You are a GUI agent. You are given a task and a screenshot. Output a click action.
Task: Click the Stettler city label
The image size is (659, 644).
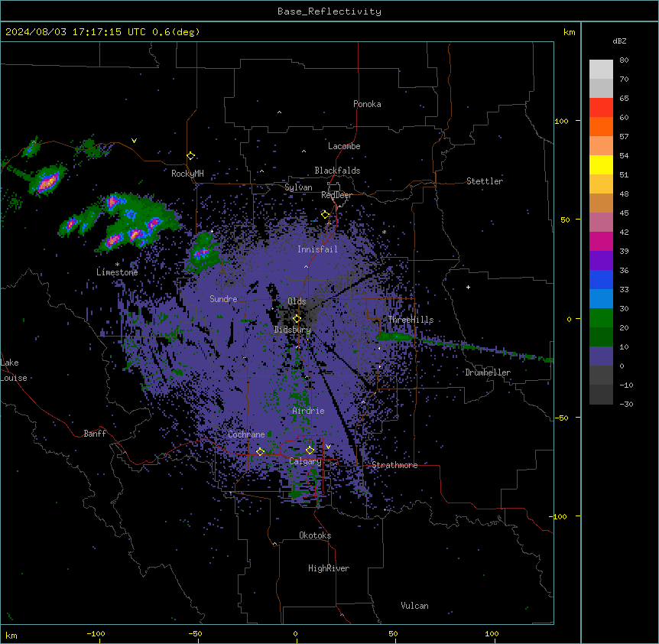485,181
